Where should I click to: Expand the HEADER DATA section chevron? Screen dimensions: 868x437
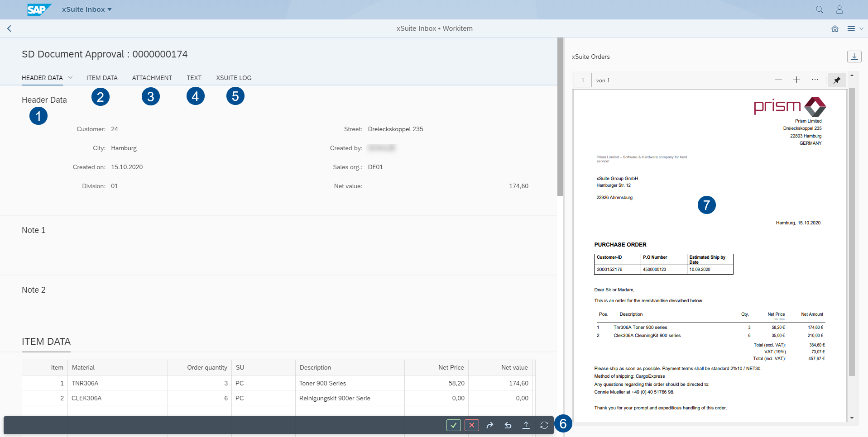pyautogui.click(x=71, y=77)
